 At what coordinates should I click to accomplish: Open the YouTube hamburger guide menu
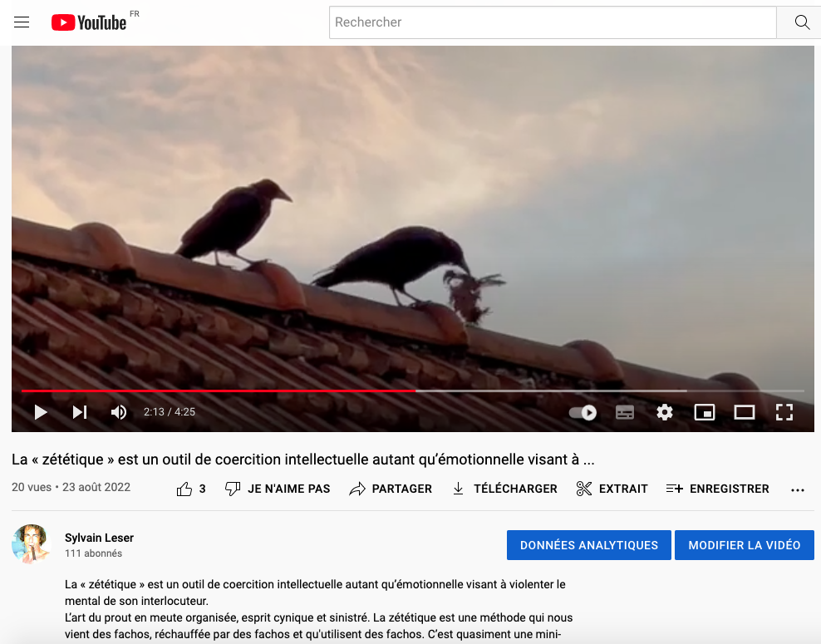coord(22,22)
